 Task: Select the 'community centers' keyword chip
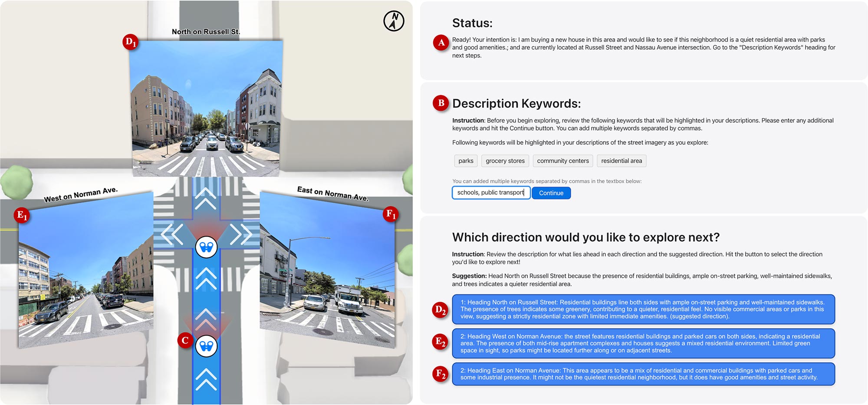click(x=563, y=161)
